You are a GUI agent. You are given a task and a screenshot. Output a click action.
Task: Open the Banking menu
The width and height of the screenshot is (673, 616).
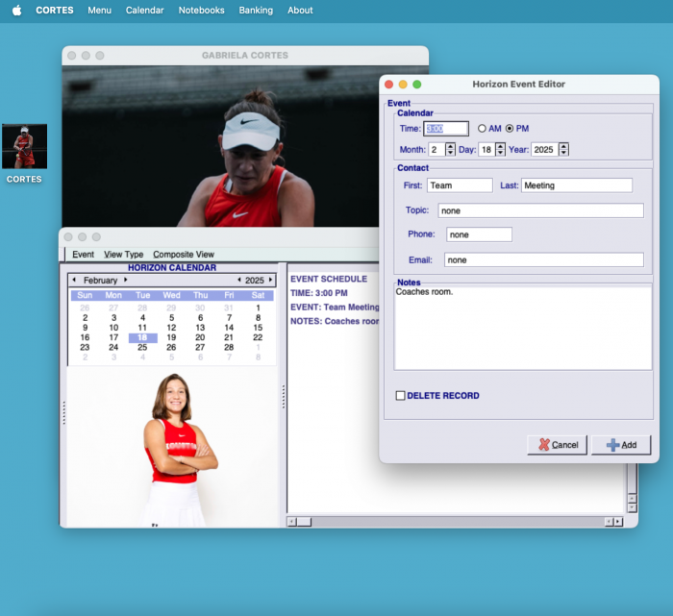pos(254,11)
